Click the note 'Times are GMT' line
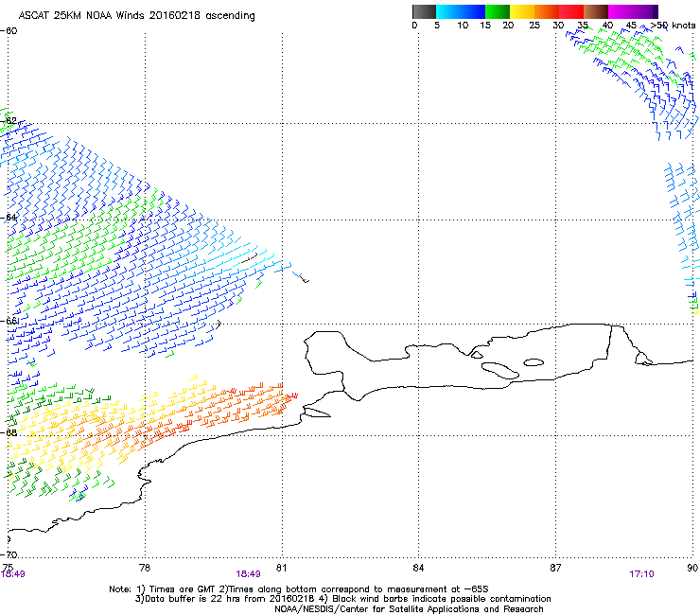Image resolution: width=700 pixels, height=615 pixels. tap(299, 589)
